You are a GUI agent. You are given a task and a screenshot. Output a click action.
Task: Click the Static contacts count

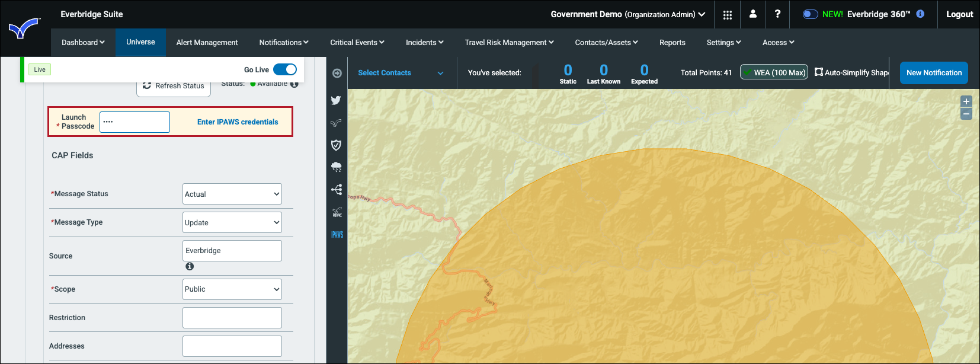[x=568, y=74]
